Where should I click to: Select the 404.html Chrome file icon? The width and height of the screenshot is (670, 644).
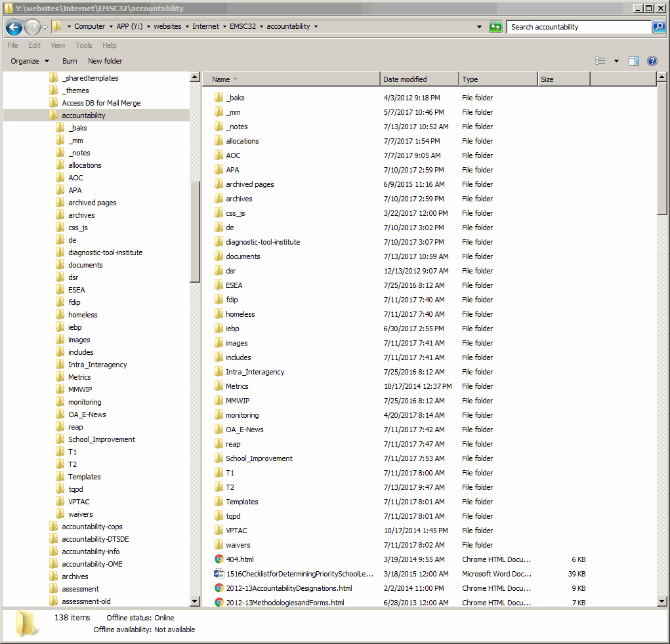219,559
